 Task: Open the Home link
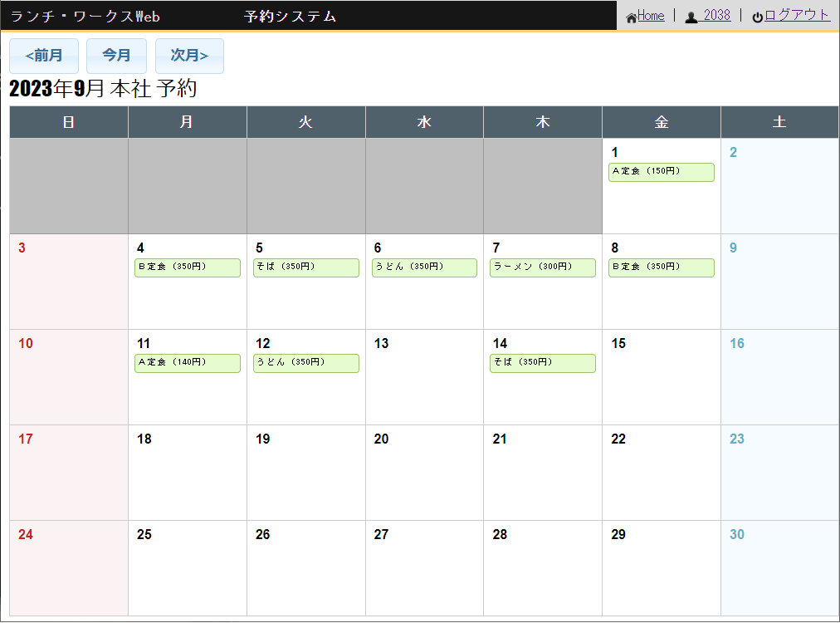651,16
